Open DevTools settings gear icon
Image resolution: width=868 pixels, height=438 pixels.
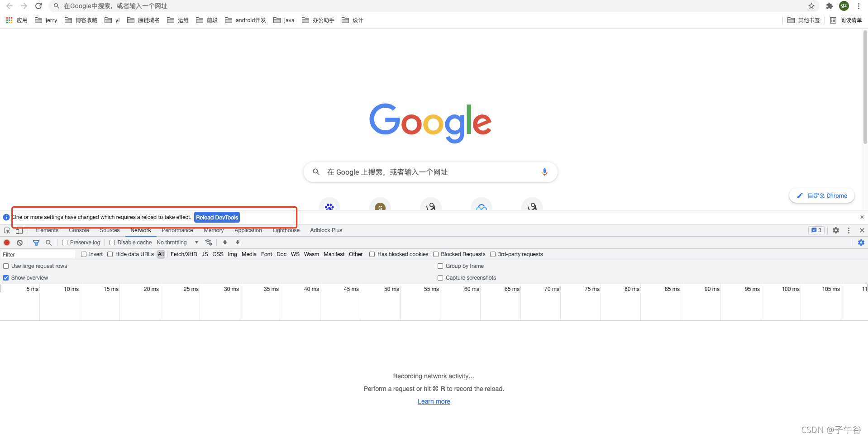(836, 230)
